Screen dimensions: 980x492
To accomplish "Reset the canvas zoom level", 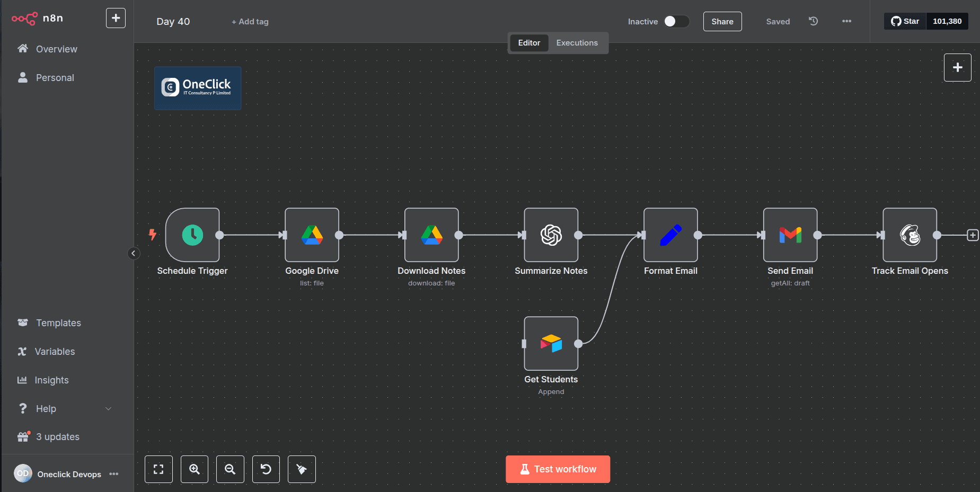I will [x=266, y=469].
